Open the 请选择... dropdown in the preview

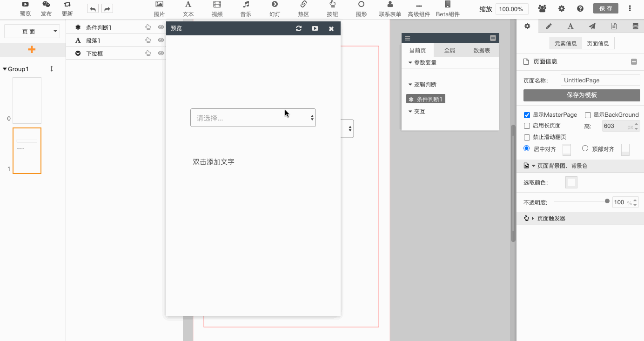(x=253, y=118)
